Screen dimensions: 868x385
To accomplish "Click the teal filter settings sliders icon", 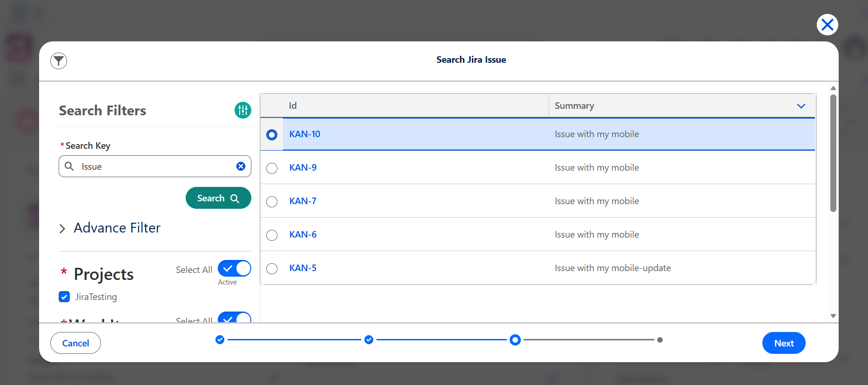I will tap(242, 110).
